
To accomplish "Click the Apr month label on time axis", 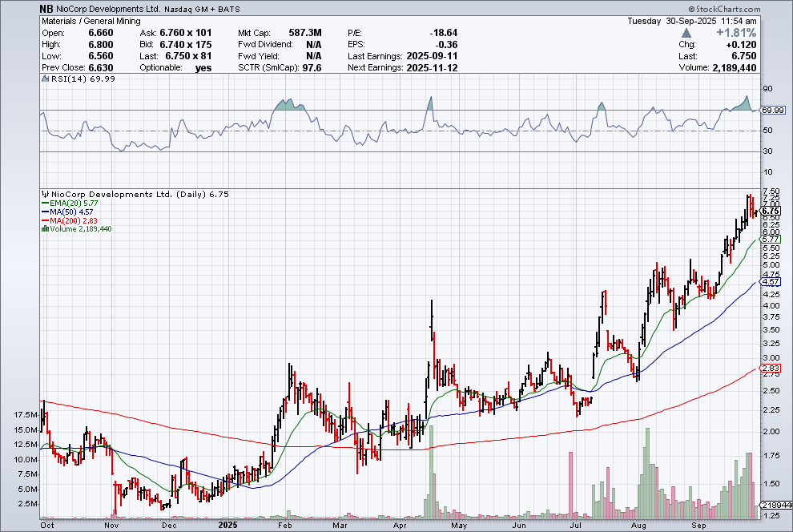I will pyautogui.click(x=400, y=526).
